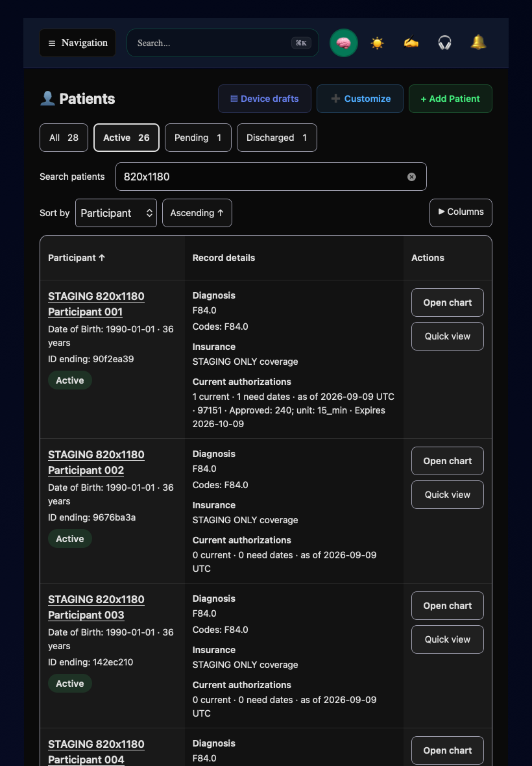Quick view Participant 001

(x=448, y=336)
